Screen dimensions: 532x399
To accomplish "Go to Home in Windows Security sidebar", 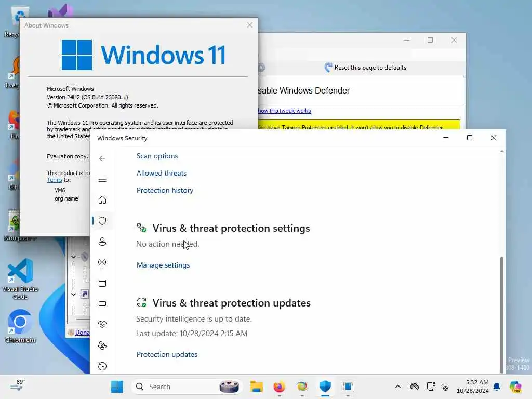I will click(x=102, y=200).
